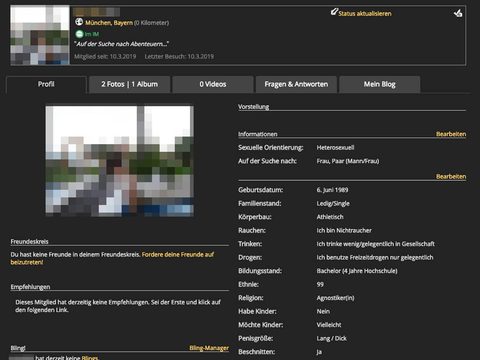Screen dimensions: 480x360
Task: Click the green IM chat bubble icon
Action: point(79,34)
